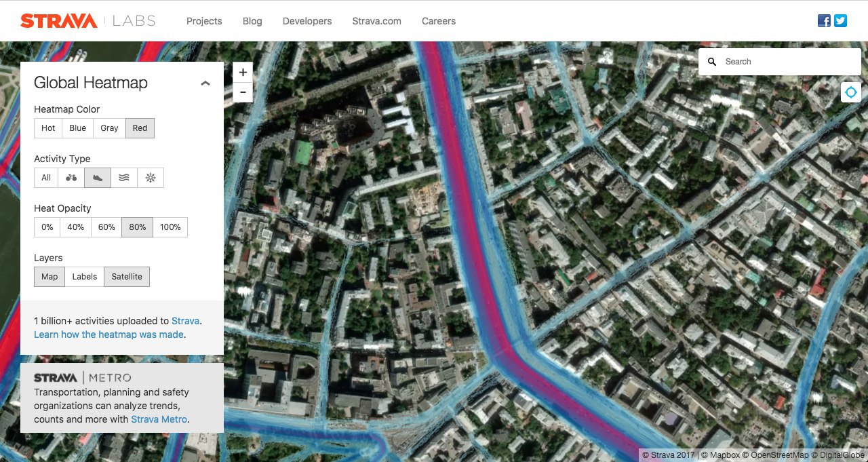Viewport: 868px width, 462px height.
Task: Click the search magnifier icon
Action: (x=711, y=62)
